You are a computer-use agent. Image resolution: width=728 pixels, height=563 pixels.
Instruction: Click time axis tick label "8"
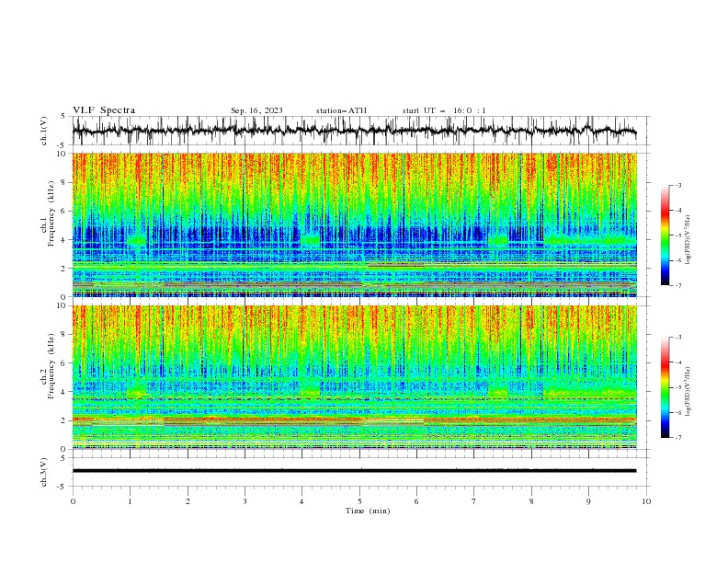click(x=531, y=501)
